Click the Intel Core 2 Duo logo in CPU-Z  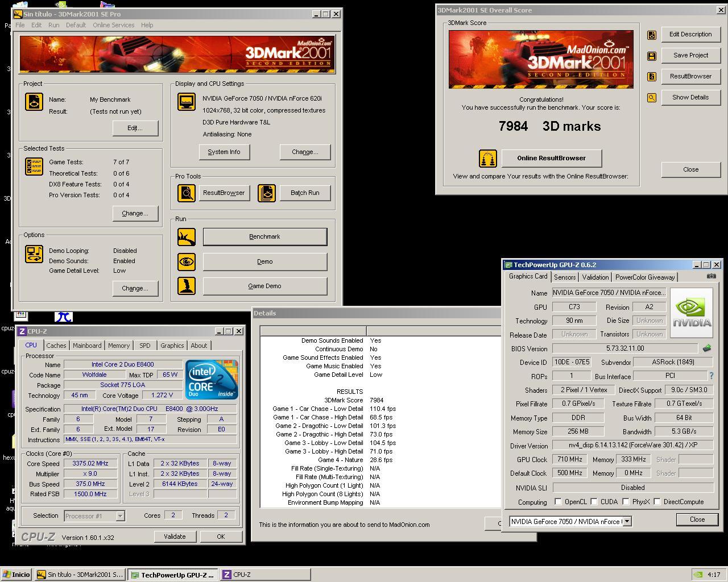click(212, 380)
